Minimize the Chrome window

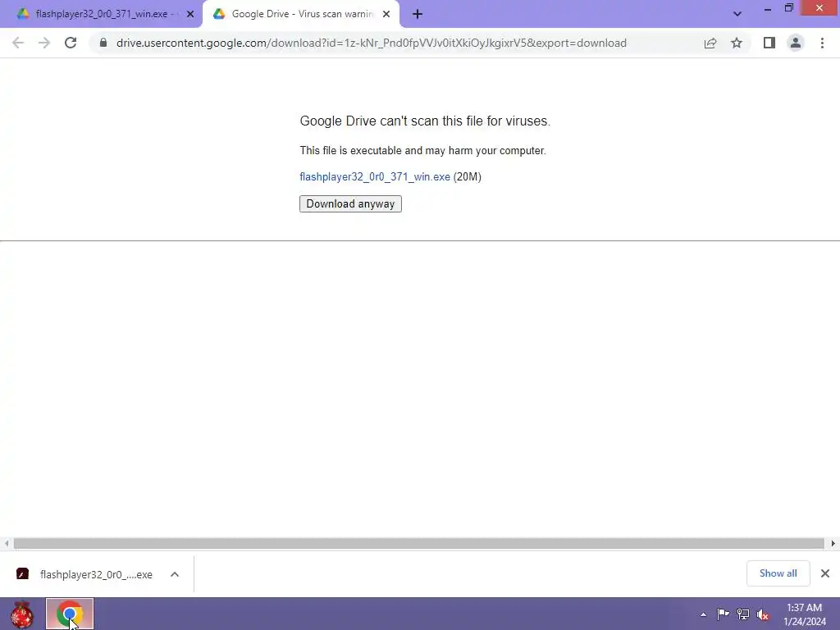point(768,8)
